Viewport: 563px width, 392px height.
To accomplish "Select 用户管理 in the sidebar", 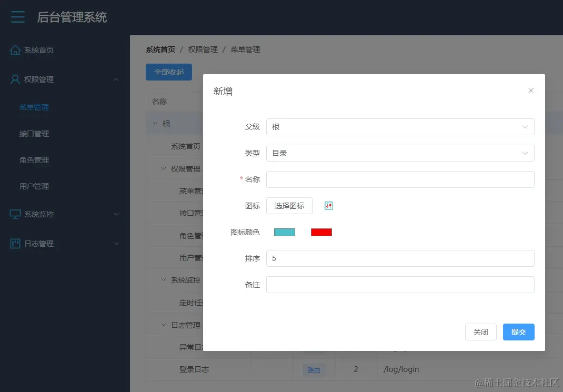I will 34,186.
